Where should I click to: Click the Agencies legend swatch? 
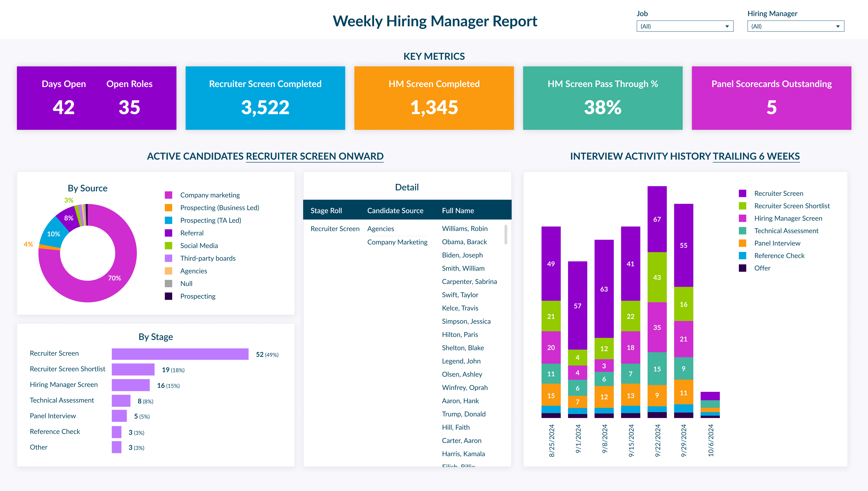168,271
